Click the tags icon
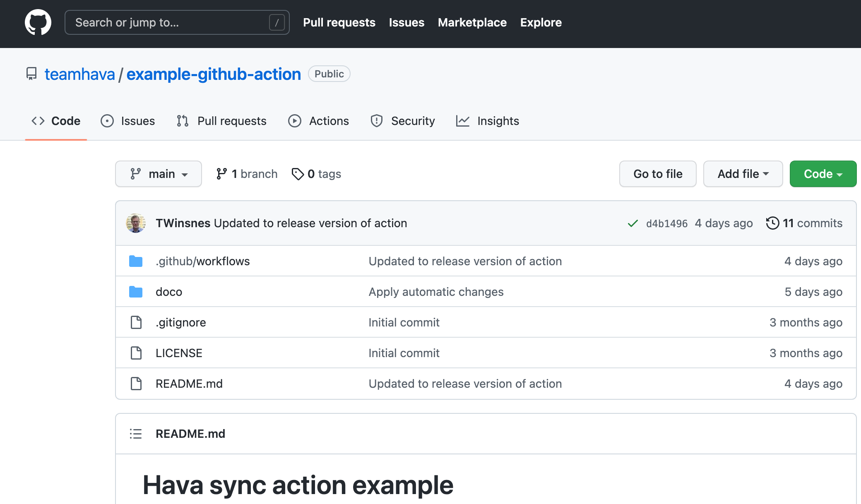The height and width of the screenshot is (504, 861). [298, 174]
